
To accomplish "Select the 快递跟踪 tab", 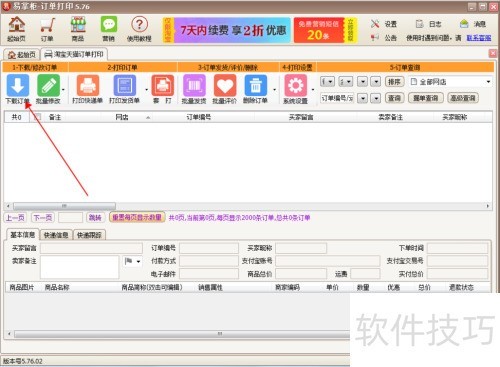I will click(x=89, y=235).
